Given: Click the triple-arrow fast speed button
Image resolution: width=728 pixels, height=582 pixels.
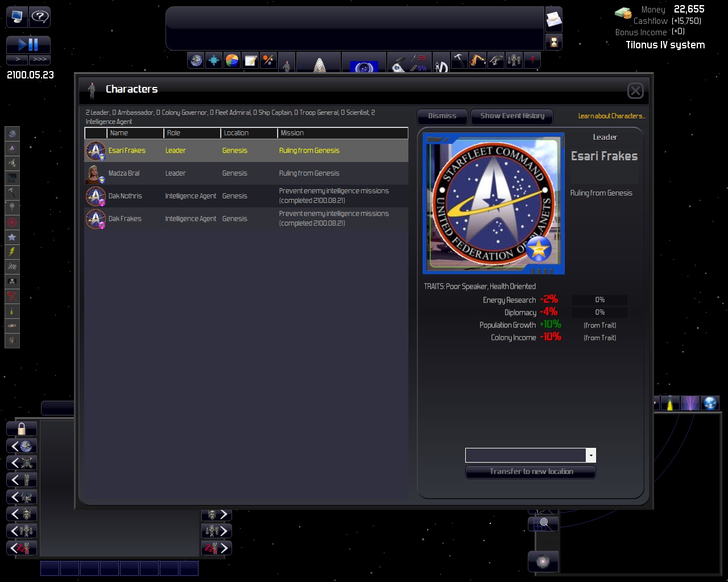Looking at the screenshot, I should pos(40,59).
